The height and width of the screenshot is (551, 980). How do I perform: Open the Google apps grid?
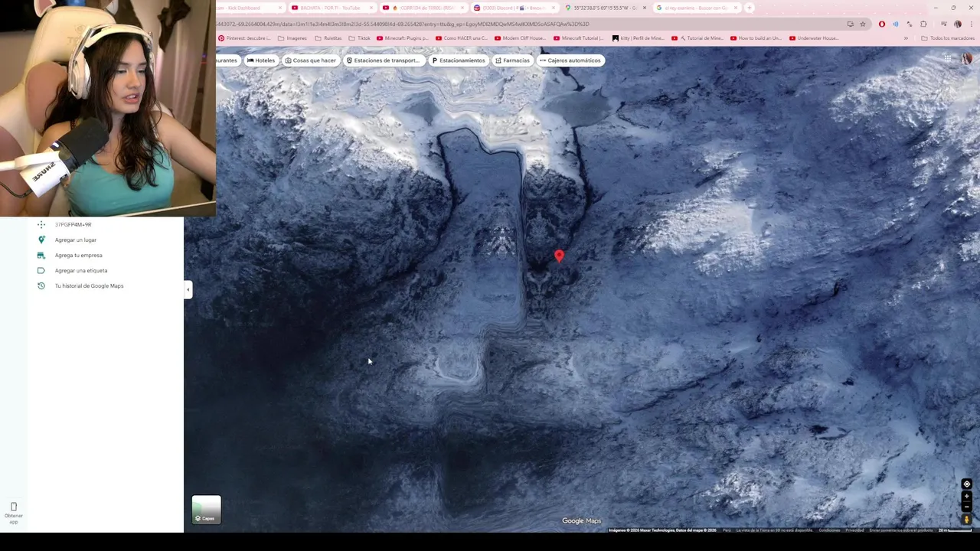[947, 59]
